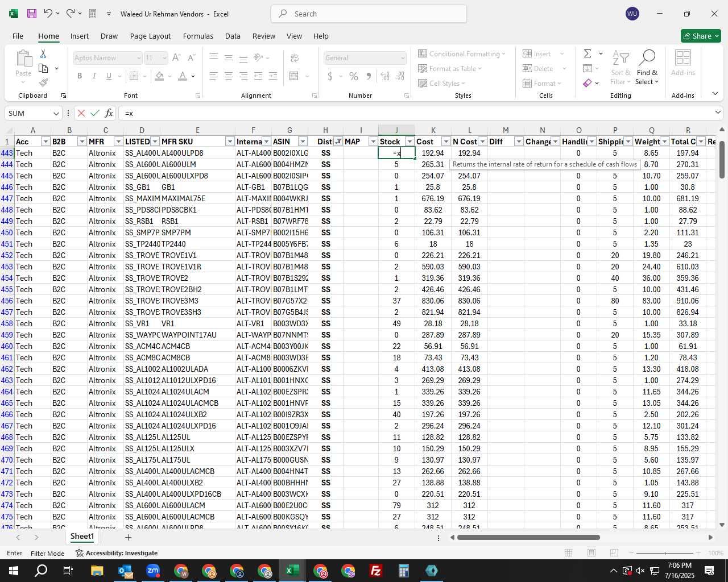Screen dimensions: 728x582
Task: Click the Wrap Text icon
Action: 294,57
